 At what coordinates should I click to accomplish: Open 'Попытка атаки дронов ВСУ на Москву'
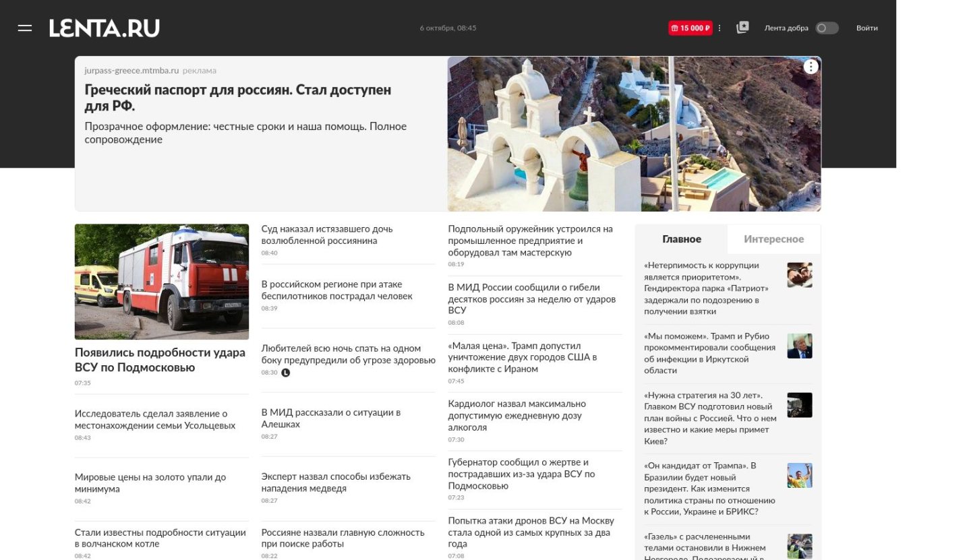tap(531, 532)
